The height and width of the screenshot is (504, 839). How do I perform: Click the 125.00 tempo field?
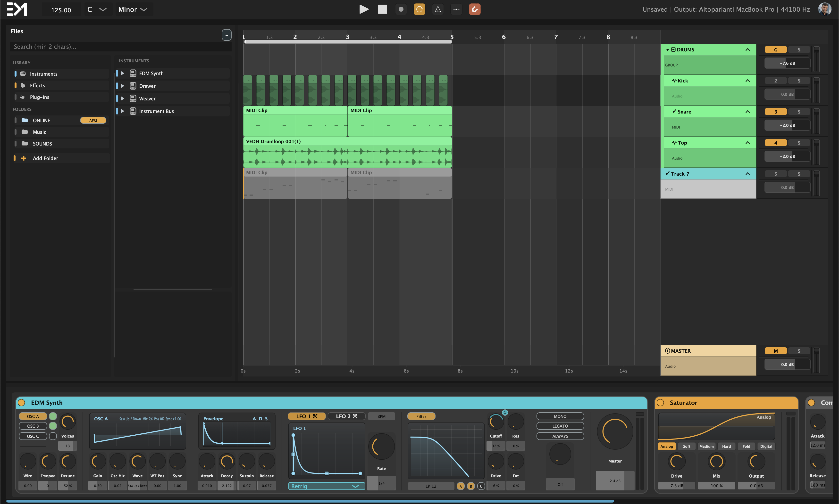(61, 10)
